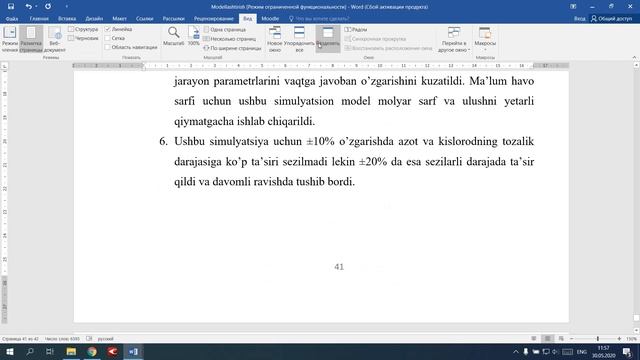
Task: Enable Navigation Pane (Область навигации) checkbox
Action: point(108,47)
